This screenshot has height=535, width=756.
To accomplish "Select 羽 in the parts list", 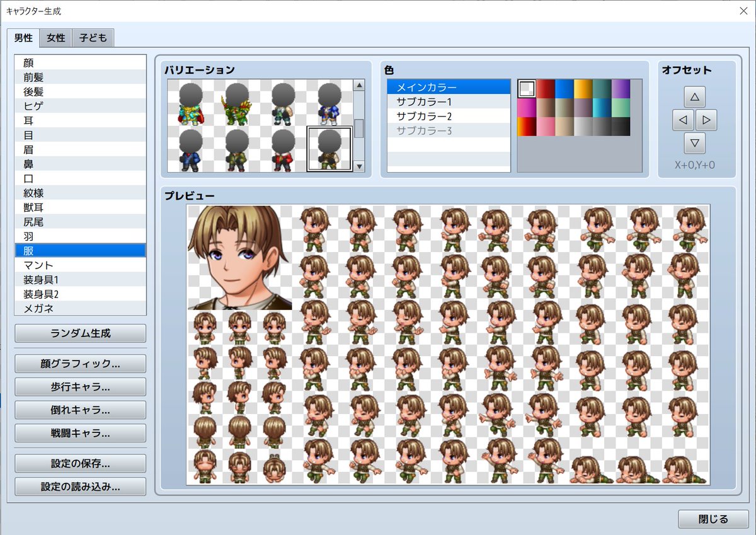I will pyautogui.click(x=80, y=236).
